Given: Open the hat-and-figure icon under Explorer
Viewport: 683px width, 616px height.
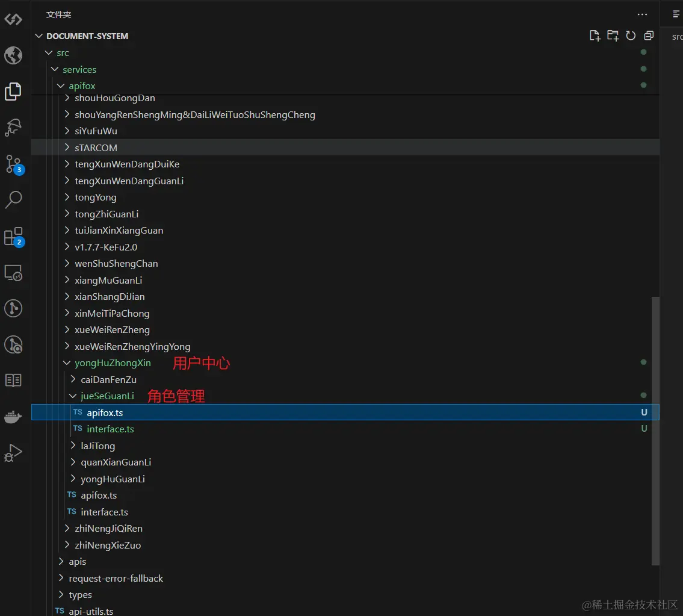Looking at the screenshot, I should [x=13, y=127].
